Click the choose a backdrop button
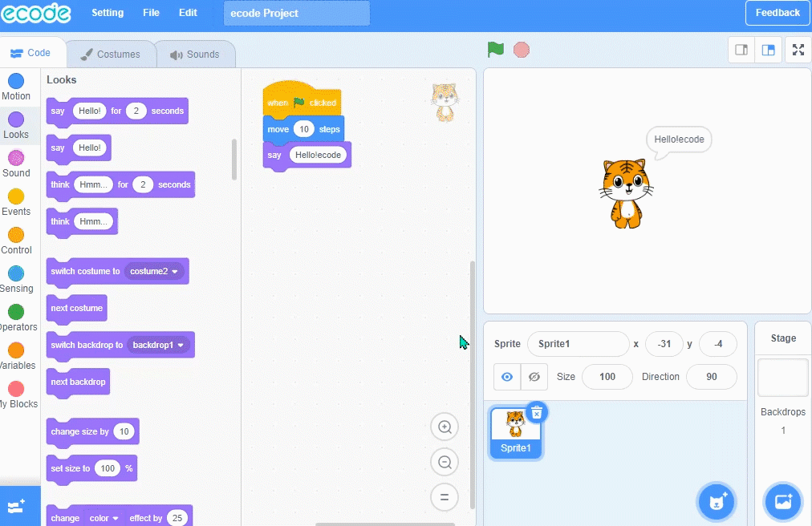Screen dimensions: 812x526 (x=782, y=502)
